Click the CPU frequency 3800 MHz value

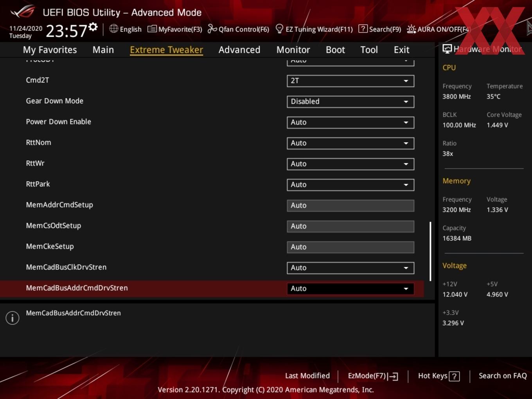457,97
